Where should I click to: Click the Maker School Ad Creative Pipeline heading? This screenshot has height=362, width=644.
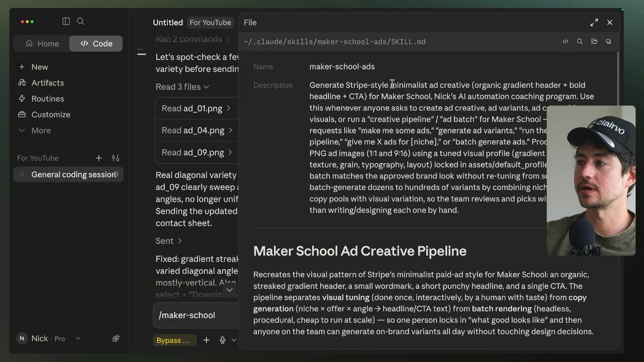coord(360,251)
